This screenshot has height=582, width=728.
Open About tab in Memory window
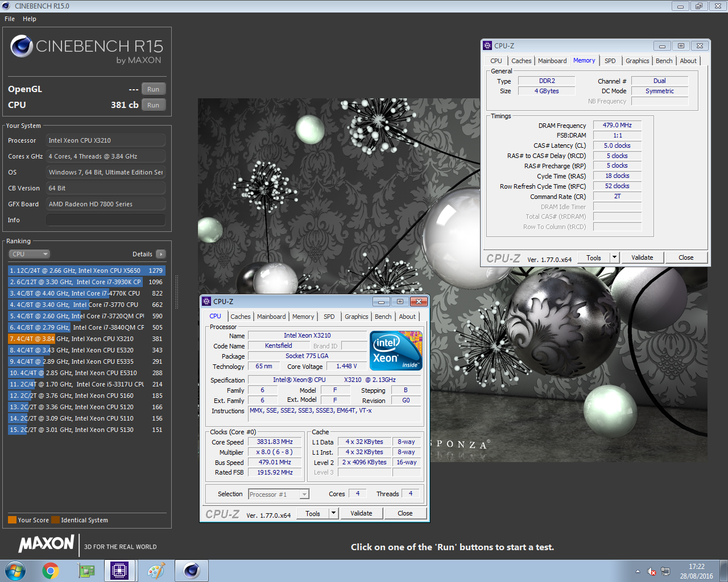(688, 61)
